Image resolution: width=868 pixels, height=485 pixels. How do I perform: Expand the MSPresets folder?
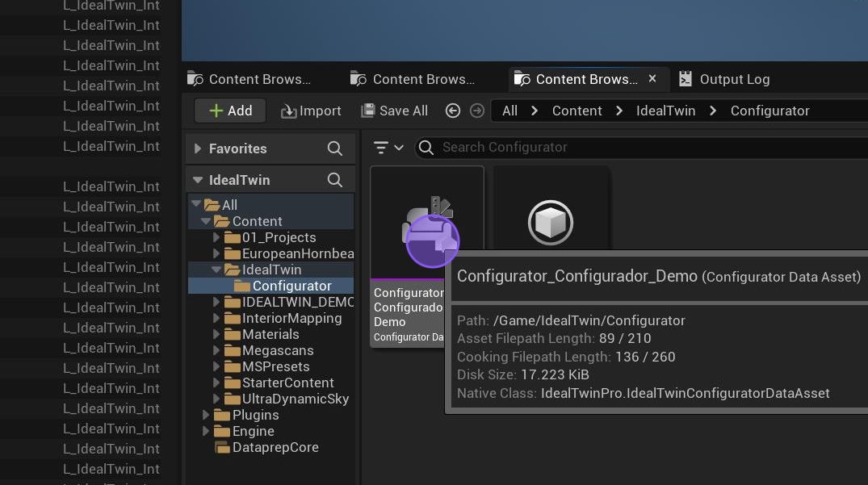[x=216, y=366]
